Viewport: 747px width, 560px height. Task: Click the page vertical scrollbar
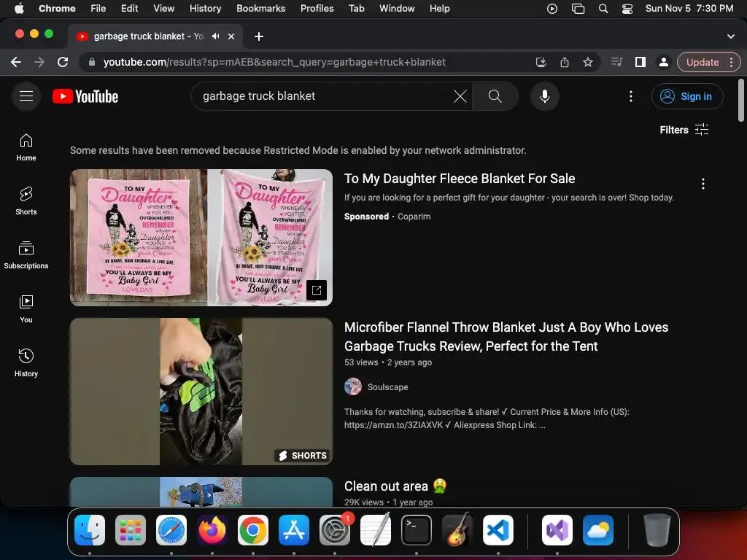pos(741,100)
